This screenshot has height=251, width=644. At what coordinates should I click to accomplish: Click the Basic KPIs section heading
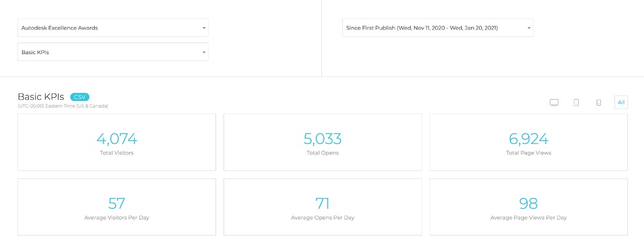tap(41, 97)
